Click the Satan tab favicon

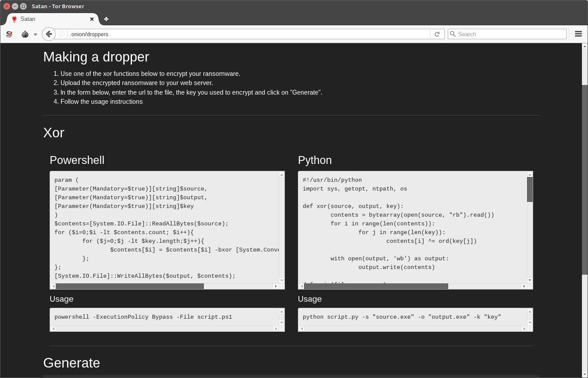[x=14, y=19]
